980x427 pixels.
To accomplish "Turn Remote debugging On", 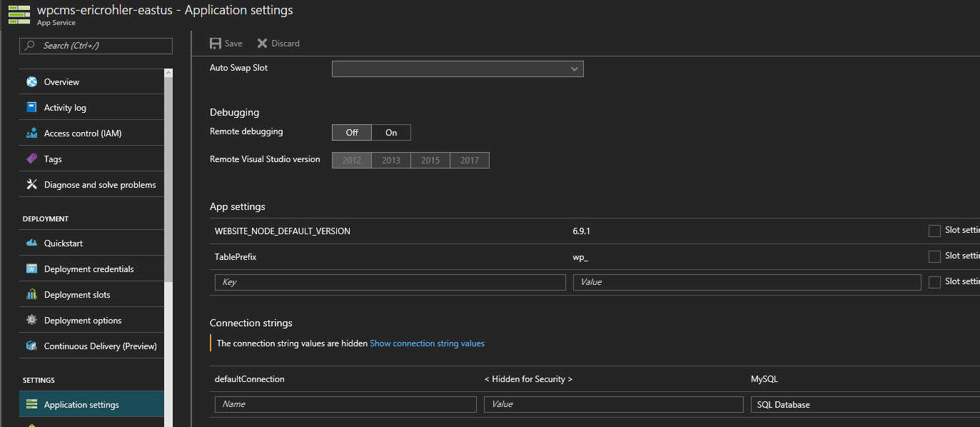I will click(391, 133).
